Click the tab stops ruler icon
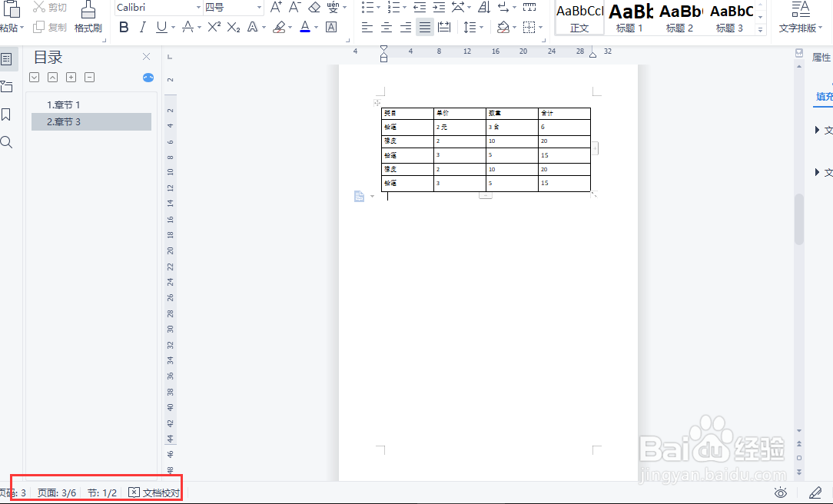The height and width of the screenshot is (504, 833). pyautogui.click(x=529, y=8)
